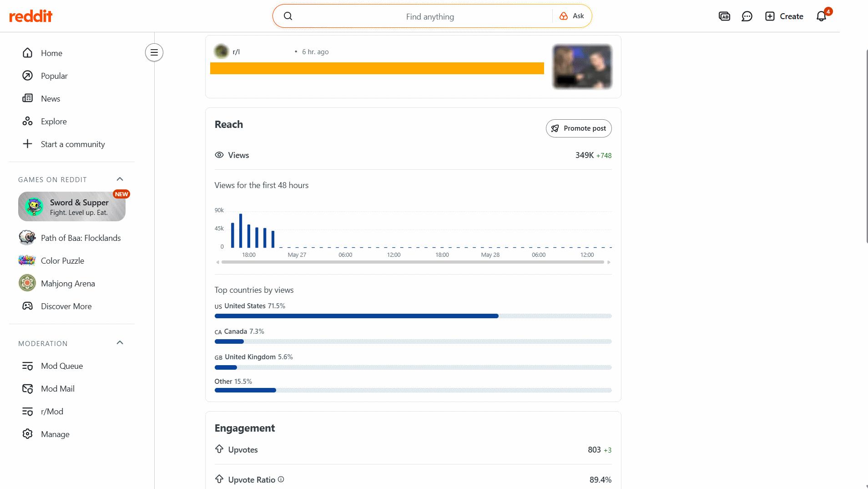Click the Canada views bar
868x489 pixels.
click(x=413, y=341)
